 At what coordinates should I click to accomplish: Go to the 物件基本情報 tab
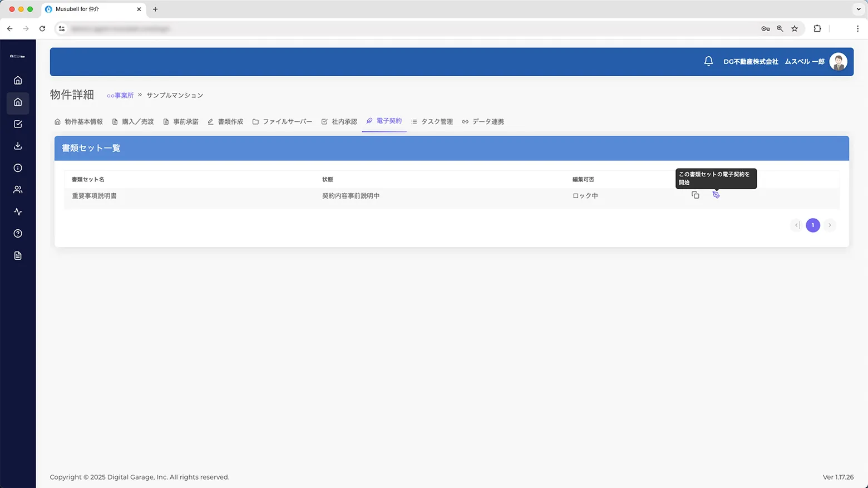click(78, 121)
